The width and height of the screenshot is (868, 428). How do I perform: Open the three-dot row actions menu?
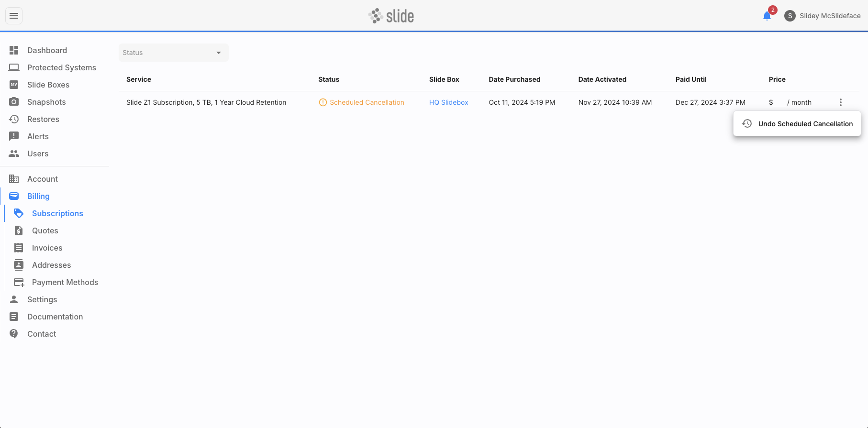click(x=841, y=102)
